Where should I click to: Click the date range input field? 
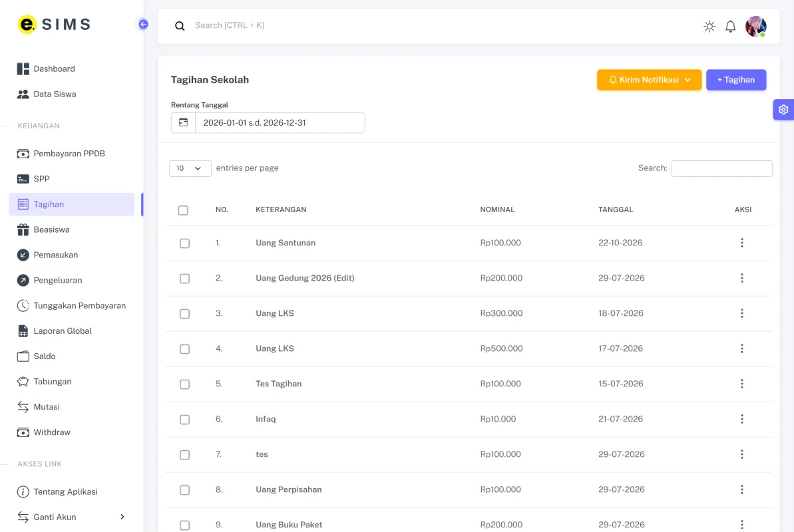pyautogui.click(x=280, y=122)
